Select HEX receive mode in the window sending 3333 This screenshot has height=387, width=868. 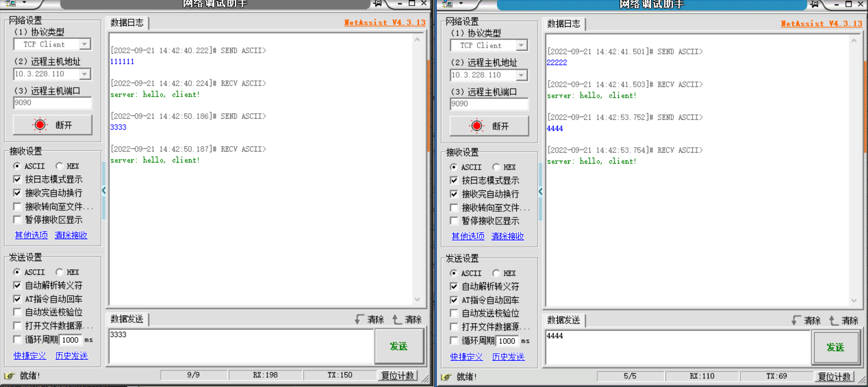point(59,166)
